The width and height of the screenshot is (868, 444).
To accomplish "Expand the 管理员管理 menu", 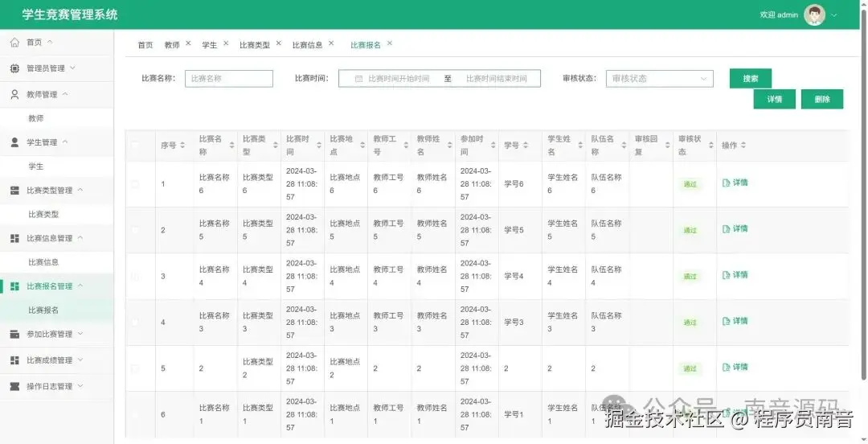I will coord(72,68).
